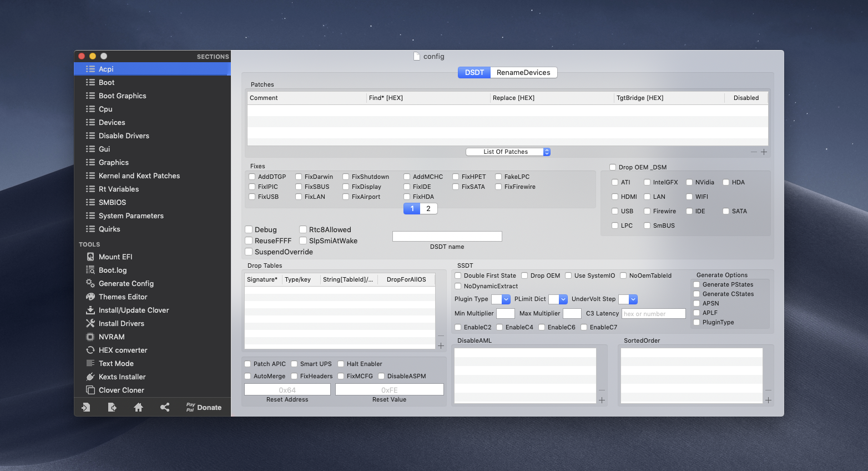The image size is (868, 471).
Task: Click the Text Mode lines icon
Action: pos(90,363)
